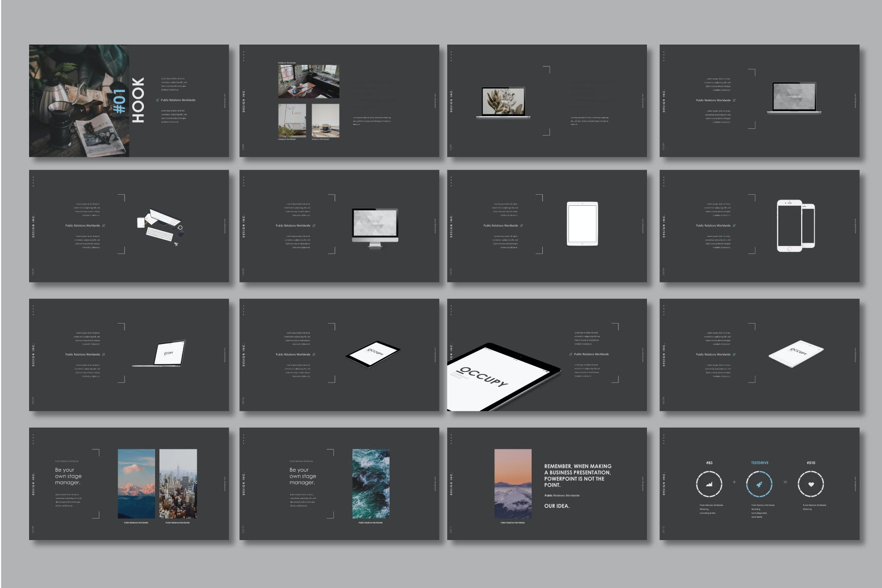Click the blue rocket circle icon
Screen dimensions: 882x588
click(x=759, y=483)
